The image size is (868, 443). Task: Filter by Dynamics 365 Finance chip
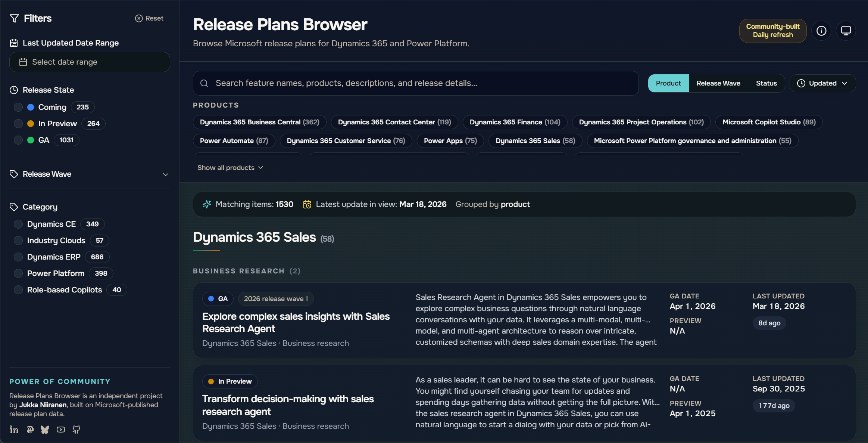pos(515,122)
